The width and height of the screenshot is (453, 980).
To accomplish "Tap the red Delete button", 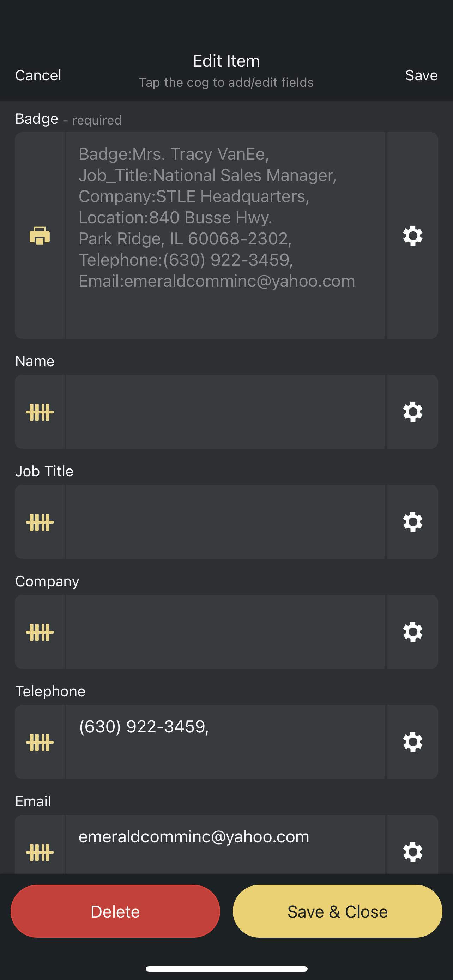I will (115, 912).
